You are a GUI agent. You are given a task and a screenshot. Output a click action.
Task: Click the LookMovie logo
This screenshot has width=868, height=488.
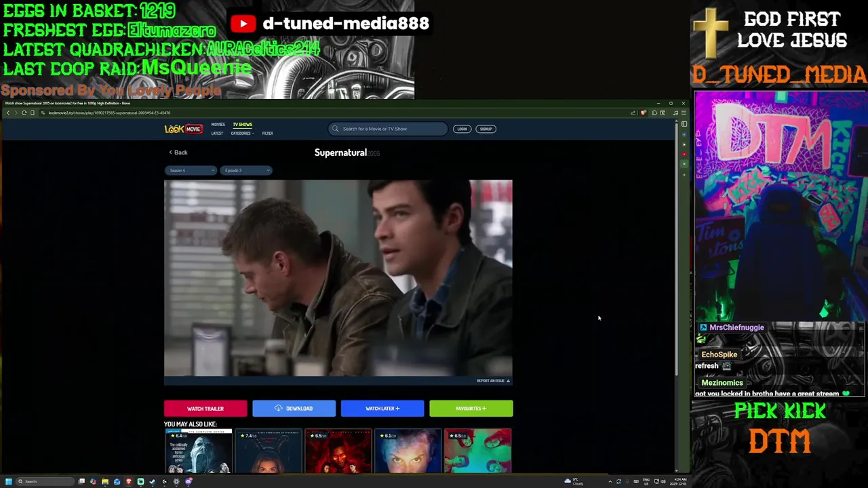click(x=183, y=129)
